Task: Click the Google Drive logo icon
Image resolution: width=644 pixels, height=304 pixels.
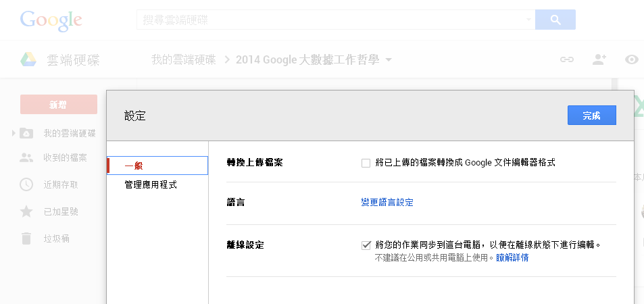Action: tap(28, 59)
